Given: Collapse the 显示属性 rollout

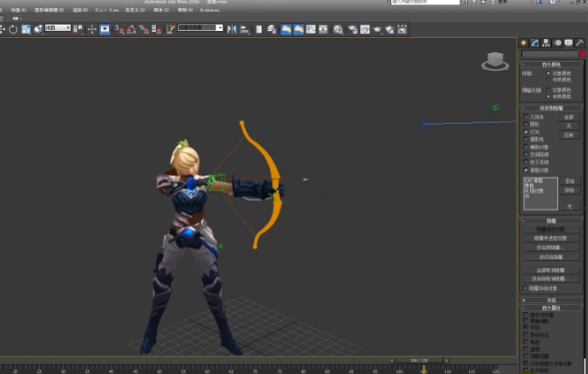Looking at the screenshot, I should [x=551, y=307].
